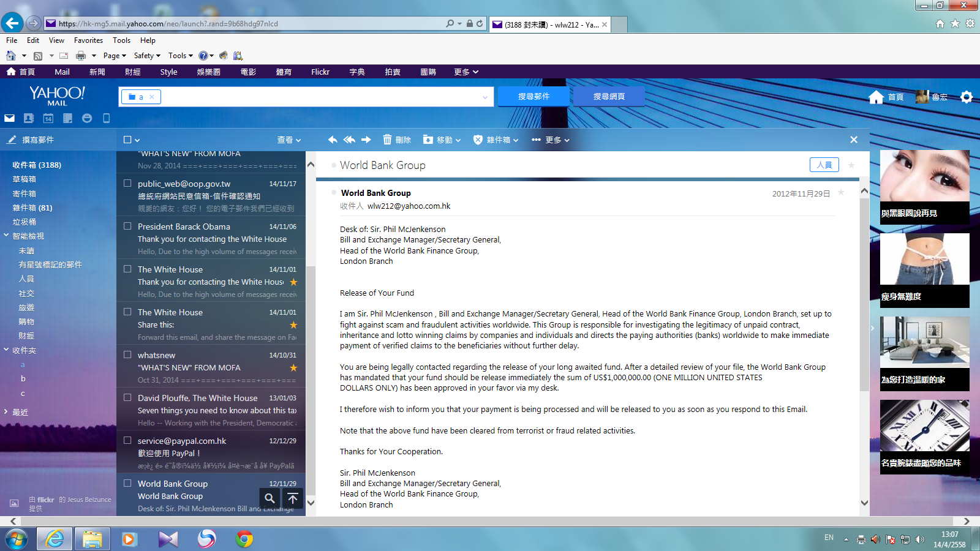Check the whatsnew email checkbox

click(127, 354)
